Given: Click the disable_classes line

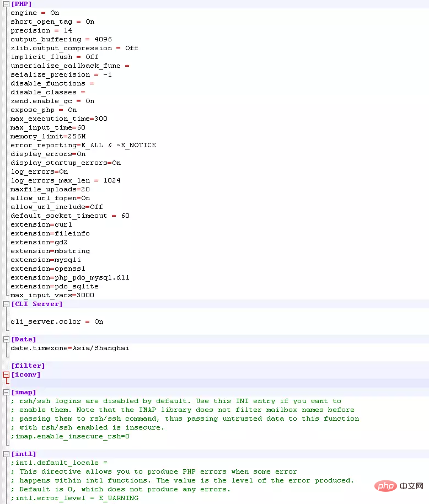Looking at the screenshot, I should [47, 92].
